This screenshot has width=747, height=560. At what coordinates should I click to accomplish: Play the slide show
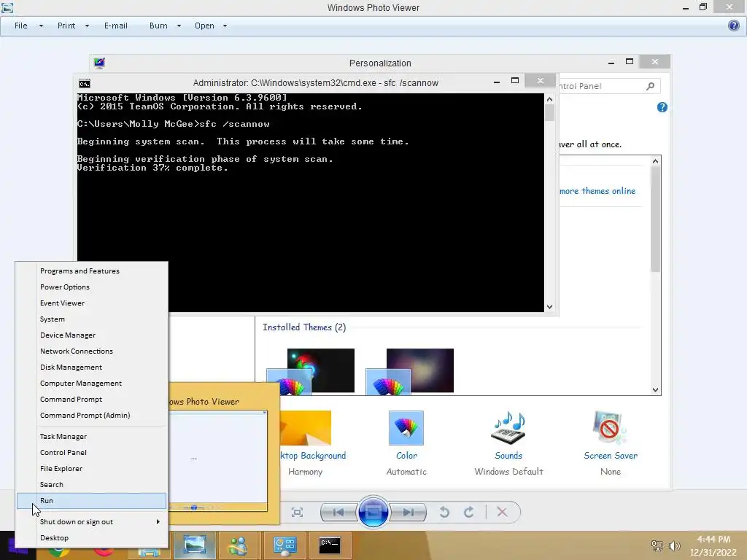373,513
